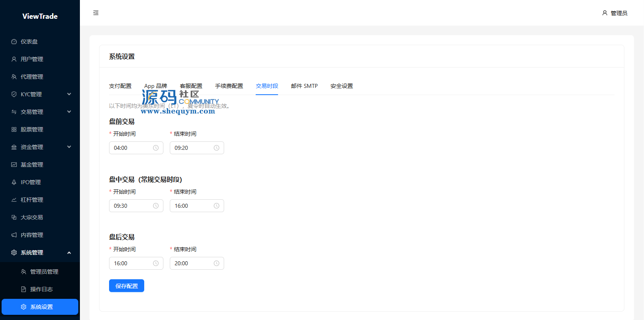The height and width of the screenshot is (320, 644).
Task: Switch to the 支付配置 tab
Action: 120,86
